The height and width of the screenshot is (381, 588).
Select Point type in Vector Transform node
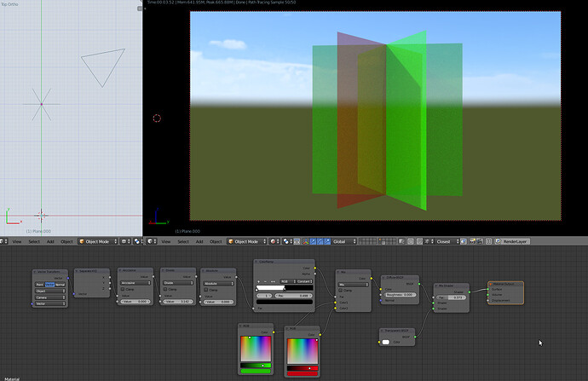(39, 285)
